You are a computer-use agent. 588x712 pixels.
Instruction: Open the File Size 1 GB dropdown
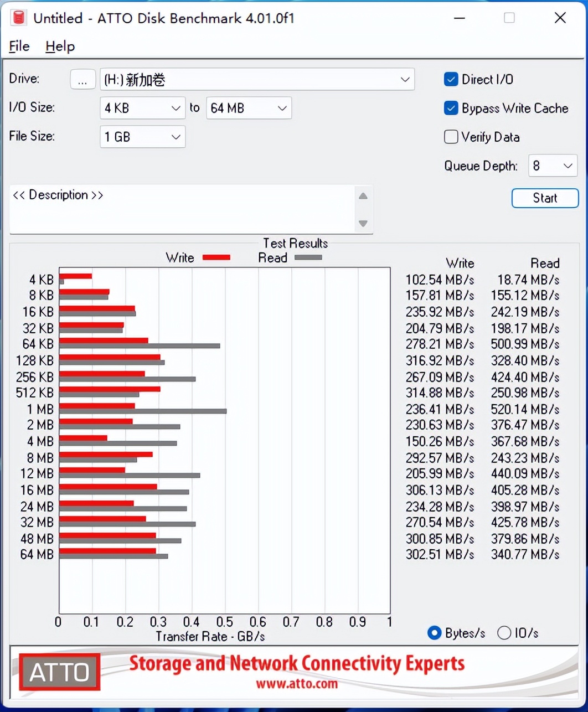tap(142, 137)
